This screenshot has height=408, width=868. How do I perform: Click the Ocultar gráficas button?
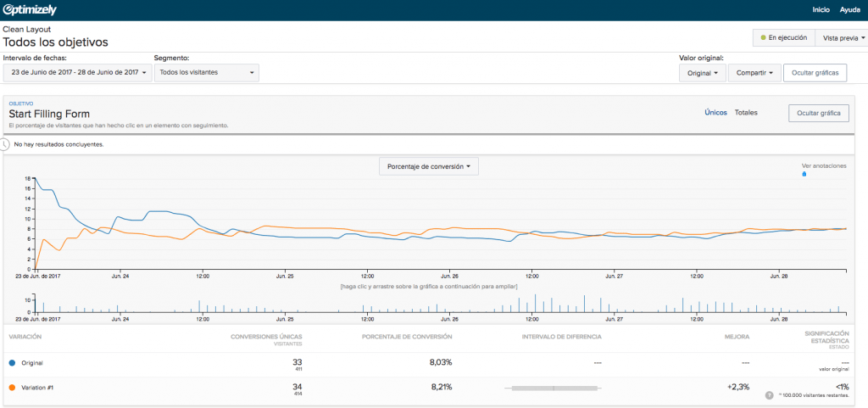point(815,72)
